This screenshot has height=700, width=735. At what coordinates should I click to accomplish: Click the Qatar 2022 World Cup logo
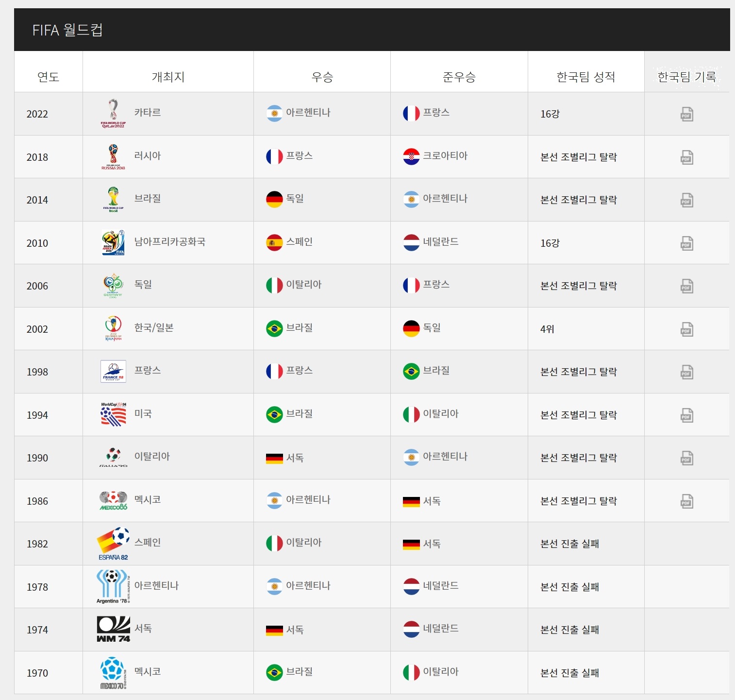point(113,113)
